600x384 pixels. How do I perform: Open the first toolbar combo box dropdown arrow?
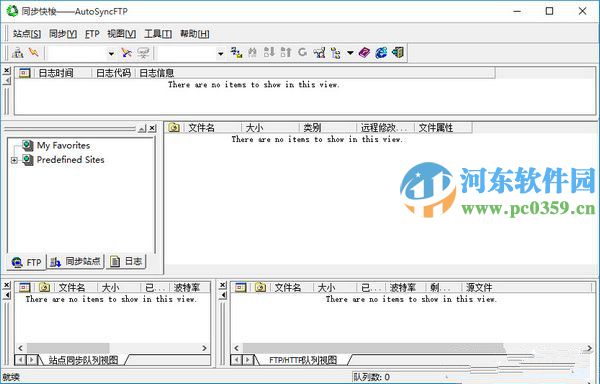tap(111, 53)
